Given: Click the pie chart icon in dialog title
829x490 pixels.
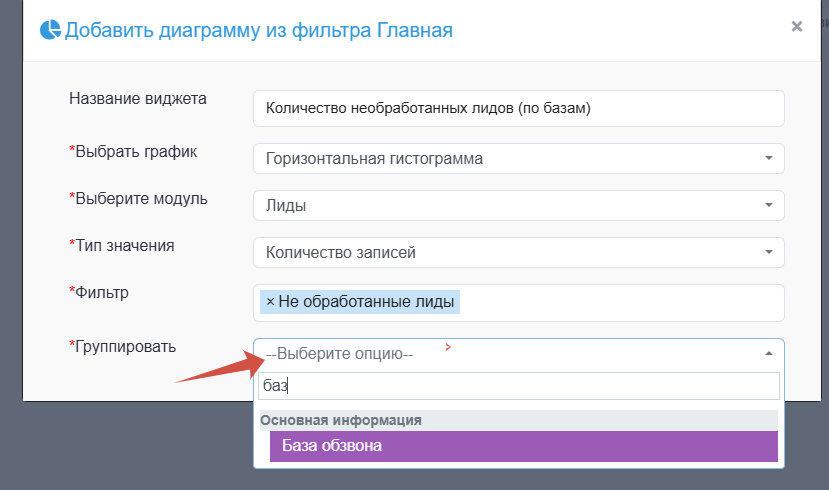Looking at the screenshot, I should click(50, 30).
